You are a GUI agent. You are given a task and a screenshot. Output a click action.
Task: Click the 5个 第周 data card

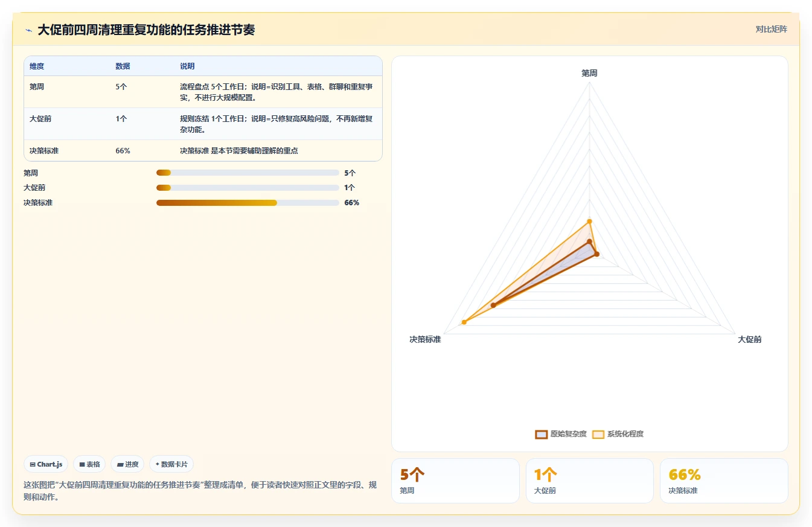tap(455, 481)
